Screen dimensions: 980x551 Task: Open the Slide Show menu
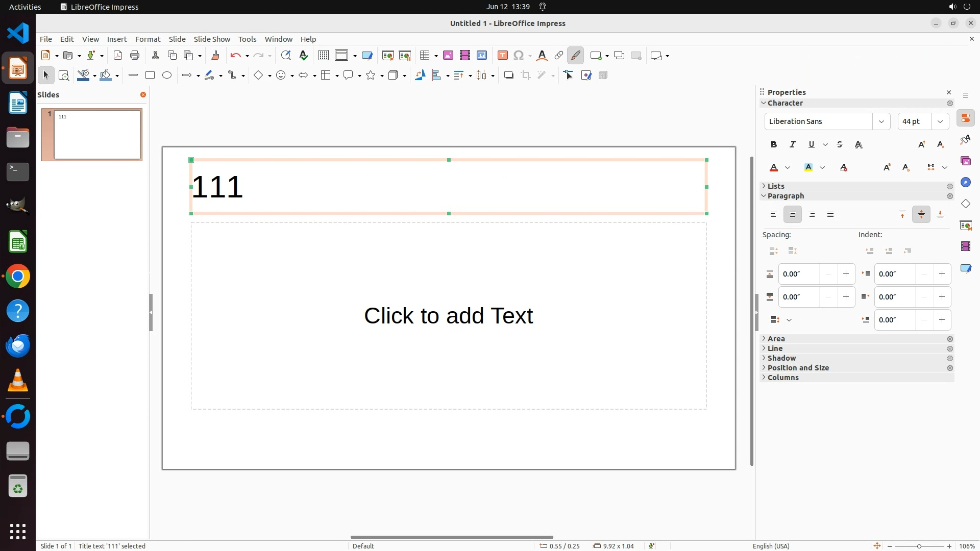(x=212, y=39)
